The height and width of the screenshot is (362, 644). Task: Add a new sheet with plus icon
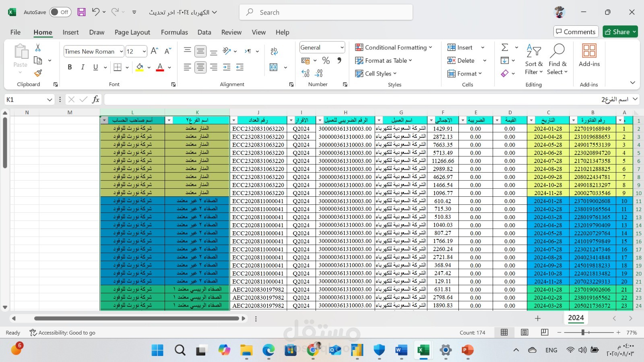(x=538, y=318)
